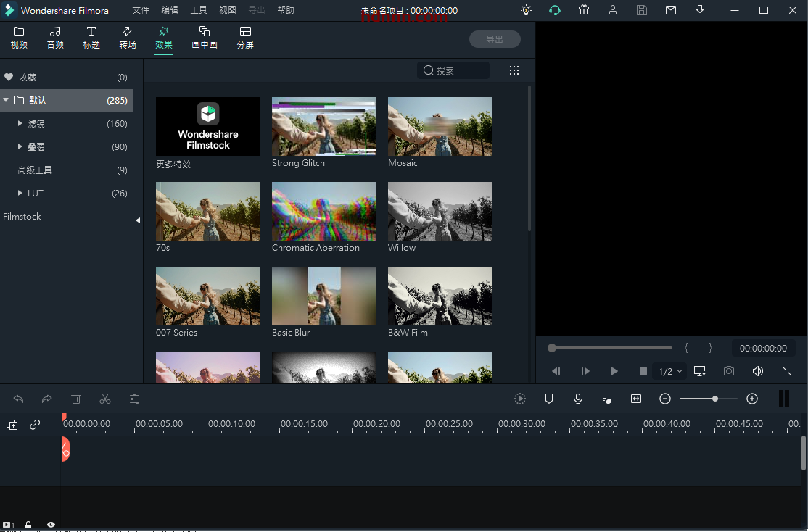
Task: Click the preview progress slider handle
Action: pos(552,348)
